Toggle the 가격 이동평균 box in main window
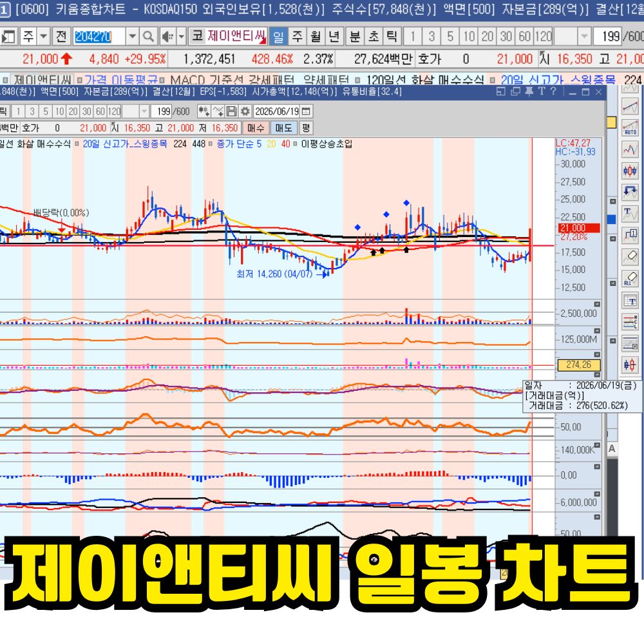Image resolution: width=644 pixels, height=644 pixels. pos(79,80)
